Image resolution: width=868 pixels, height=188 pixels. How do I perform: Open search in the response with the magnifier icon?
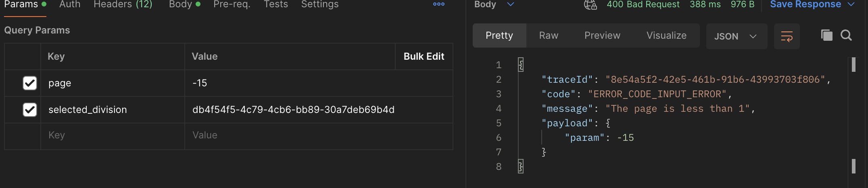pyautogui.click(x=846, y=36)
